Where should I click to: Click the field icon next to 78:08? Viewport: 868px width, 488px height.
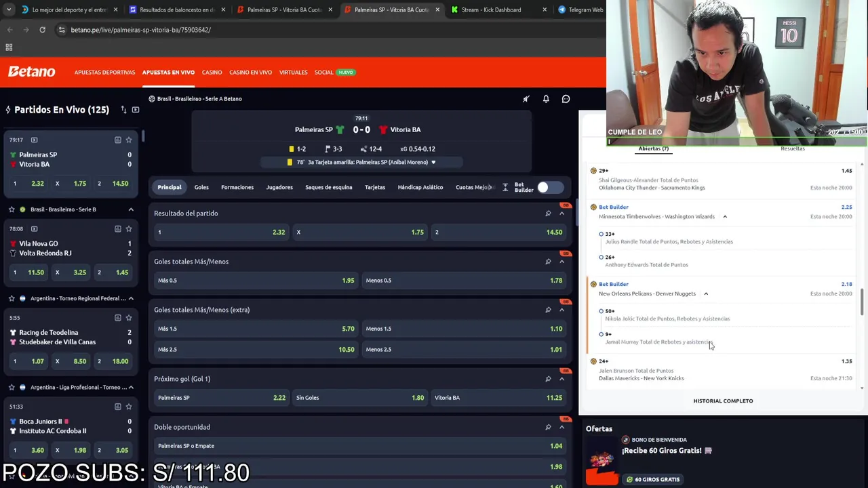pos(34,228)
